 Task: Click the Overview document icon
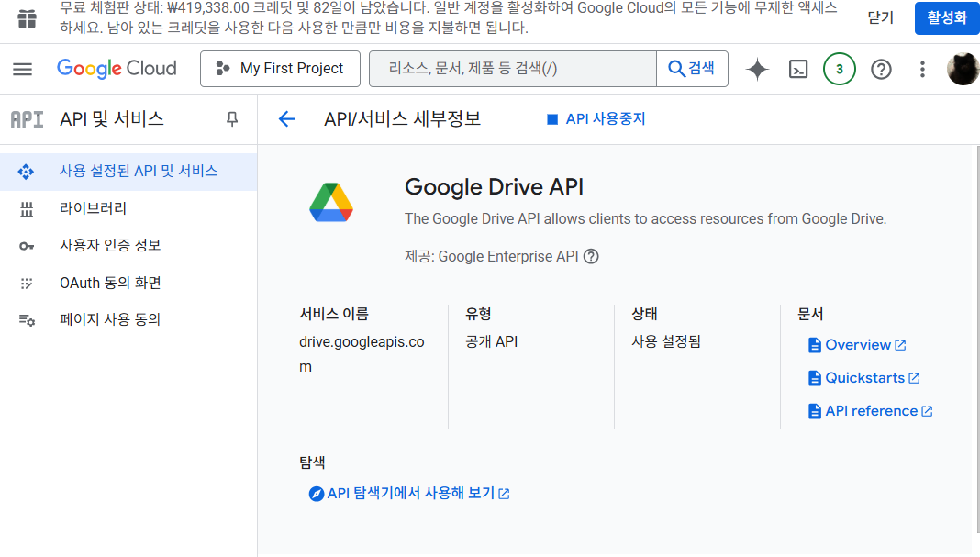tap(815, 345)
